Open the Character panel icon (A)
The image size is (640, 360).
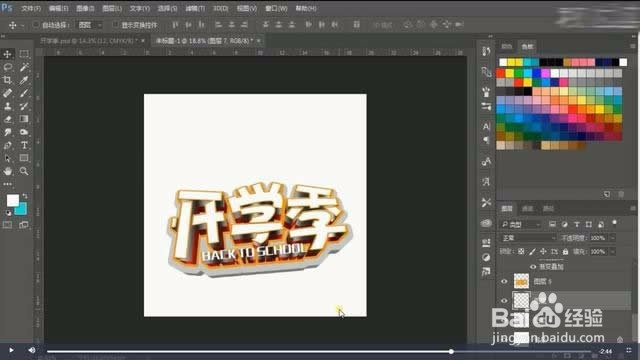pyautogui.click(x=486, y=127)
